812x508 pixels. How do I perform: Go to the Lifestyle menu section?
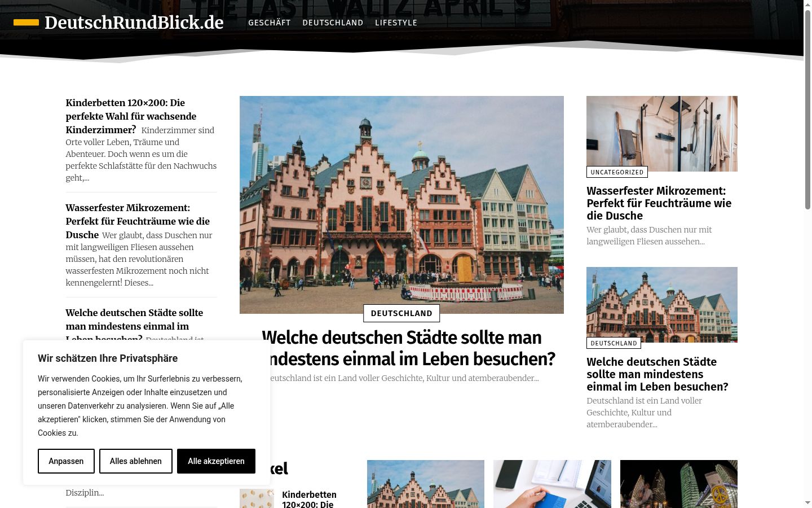pyautogui.click(x=396, y=23)
